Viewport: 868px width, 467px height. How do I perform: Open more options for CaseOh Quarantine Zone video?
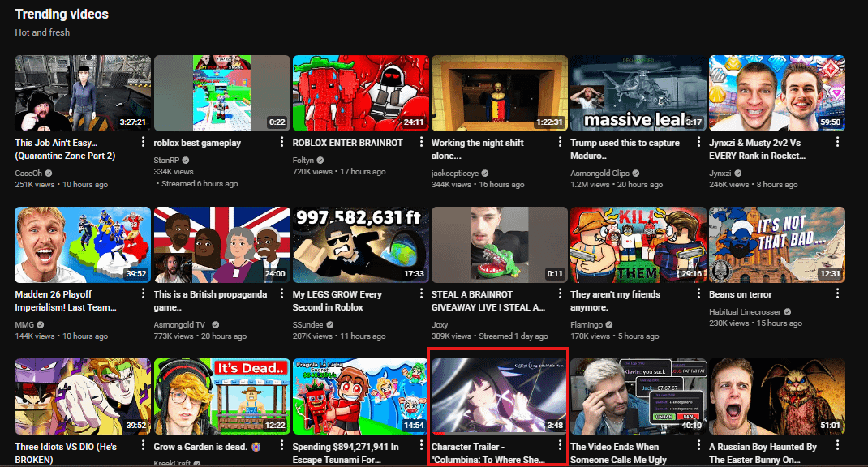coord(144,142)
